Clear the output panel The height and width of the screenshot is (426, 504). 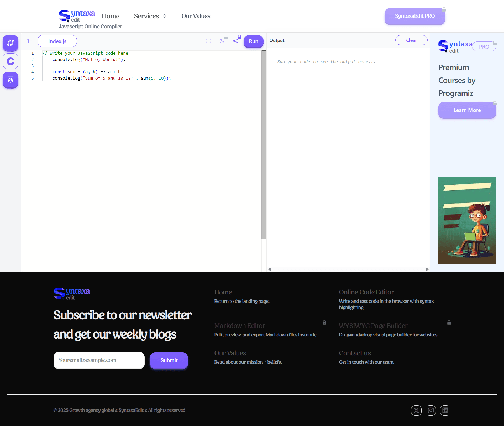click(x=411, y=40)
